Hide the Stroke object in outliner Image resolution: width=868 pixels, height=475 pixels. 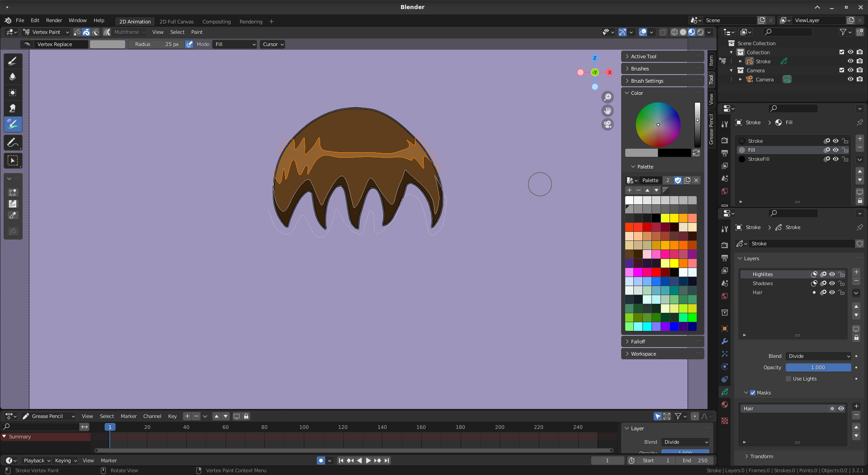pyautogui.click(x=850, y=61)
